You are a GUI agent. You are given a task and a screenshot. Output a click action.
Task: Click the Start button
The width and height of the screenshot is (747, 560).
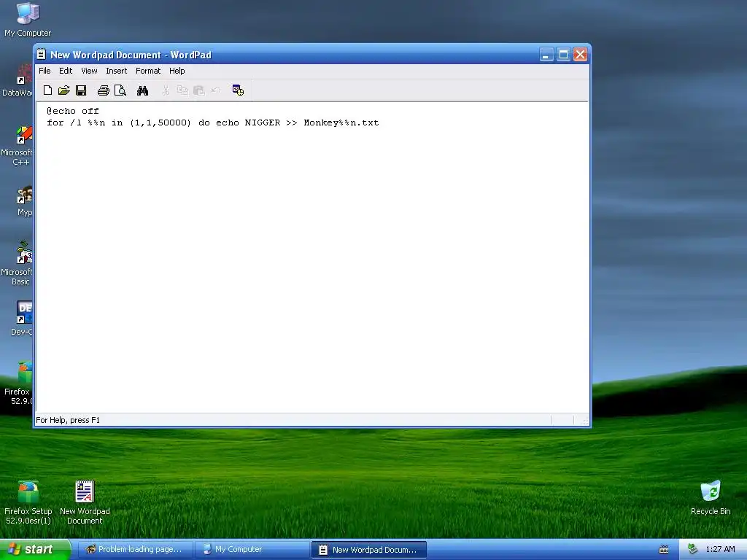35,550
